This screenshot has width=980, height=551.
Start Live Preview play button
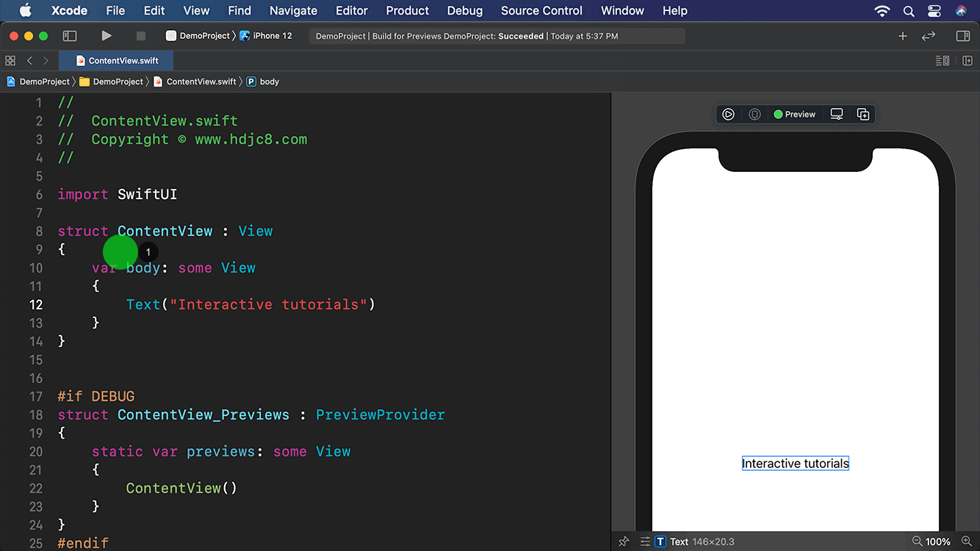728,114
